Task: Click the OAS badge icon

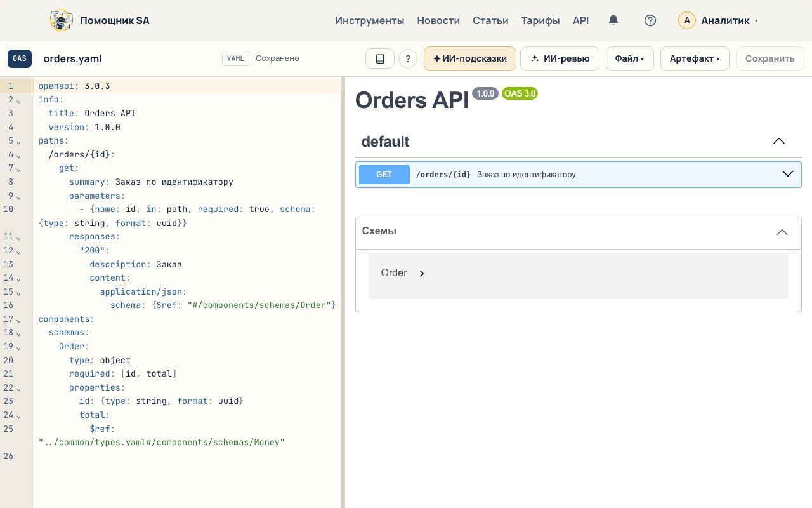Action: coord(20,58)
